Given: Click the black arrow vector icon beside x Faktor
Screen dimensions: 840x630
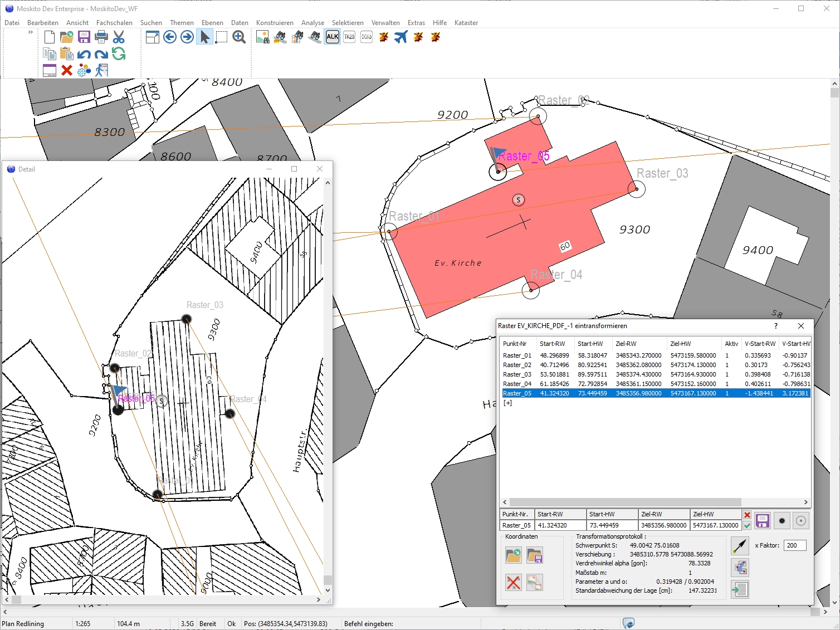Looking at the screenshot, I should pos(740,546).
